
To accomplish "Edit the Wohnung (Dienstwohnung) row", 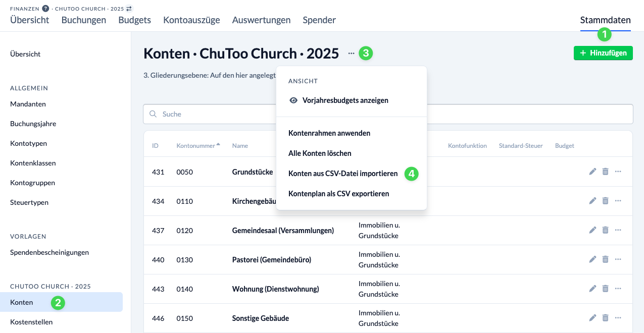I will pyautogui.click(x=592, y=289).
